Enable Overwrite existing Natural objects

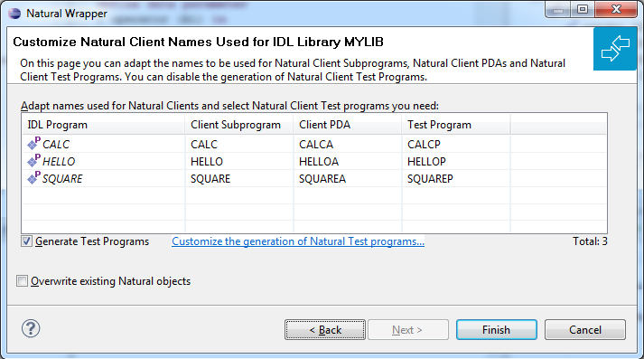22,281
